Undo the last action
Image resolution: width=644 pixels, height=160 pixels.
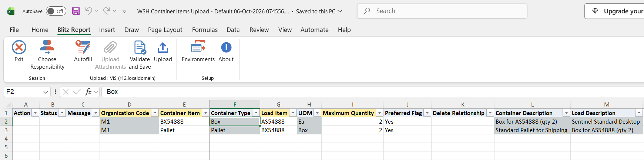88,11
